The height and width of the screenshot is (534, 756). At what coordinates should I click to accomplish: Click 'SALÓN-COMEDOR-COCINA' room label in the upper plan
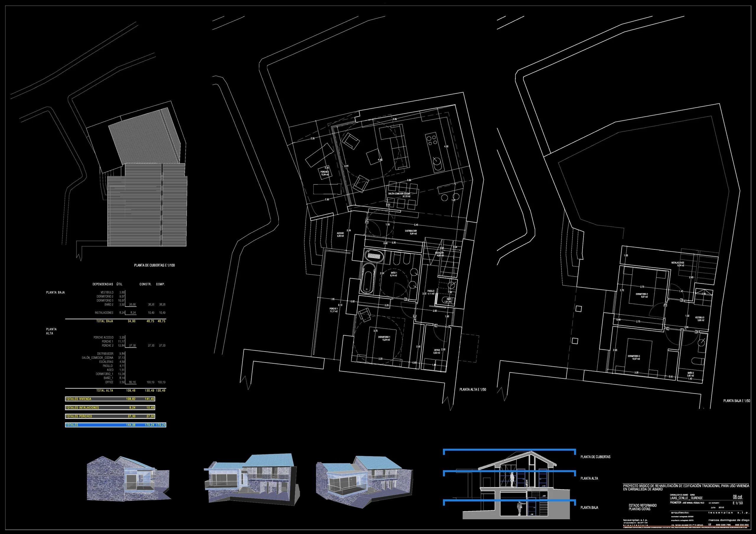pos(399,194)
